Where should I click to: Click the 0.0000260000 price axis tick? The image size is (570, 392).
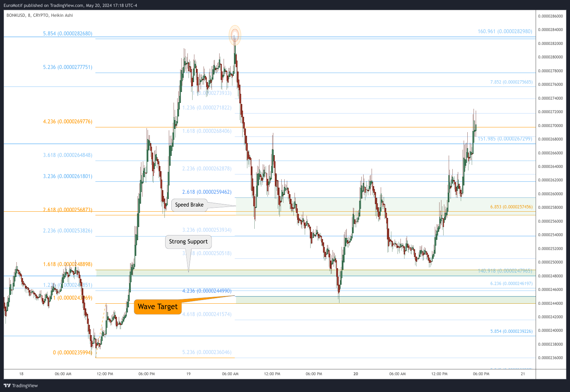click(x=550, y=194)
